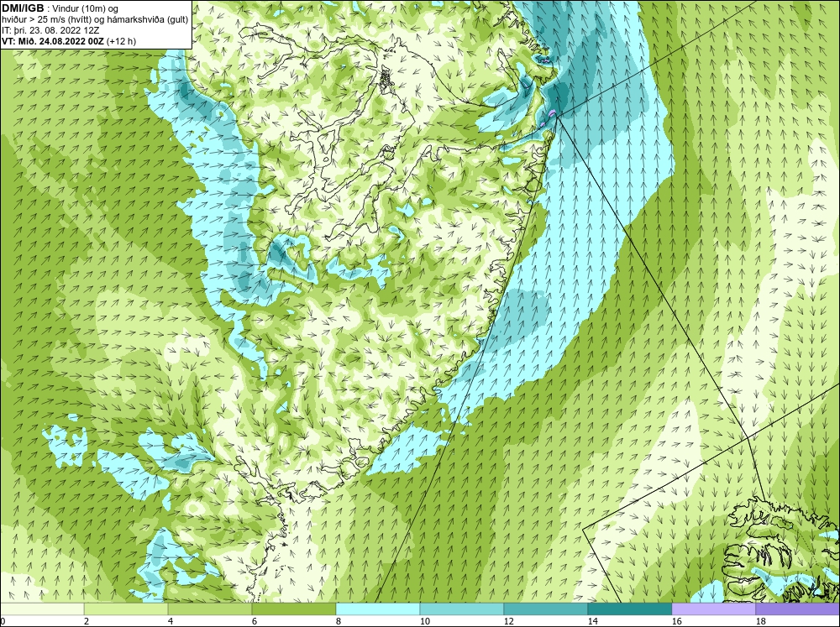Screen dimensions: 840x627
Task: Click the 12–14 m/s teal legend swatch
Action: 545,609
